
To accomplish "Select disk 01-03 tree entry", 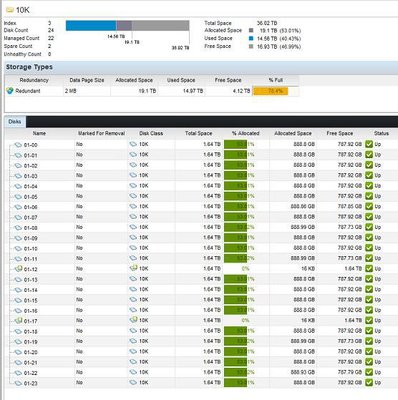I will pyautogui.click(x=30, y=176).
